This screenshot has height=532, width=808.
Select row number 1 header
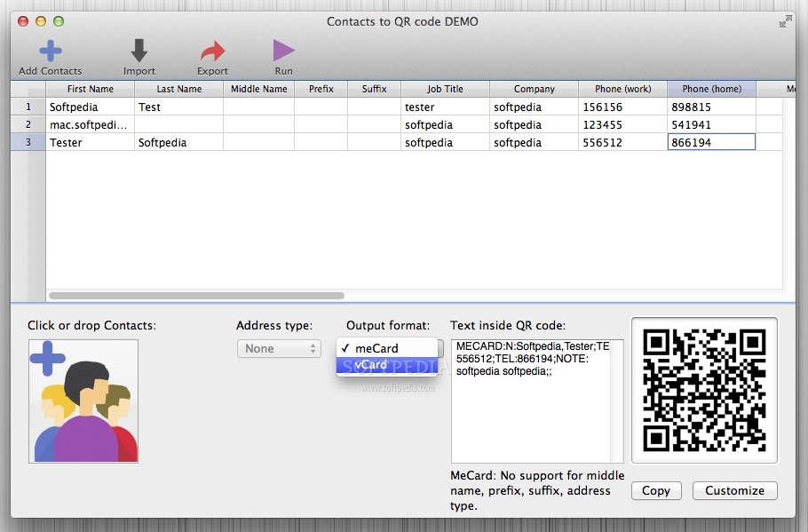click(x=28, y=107)
